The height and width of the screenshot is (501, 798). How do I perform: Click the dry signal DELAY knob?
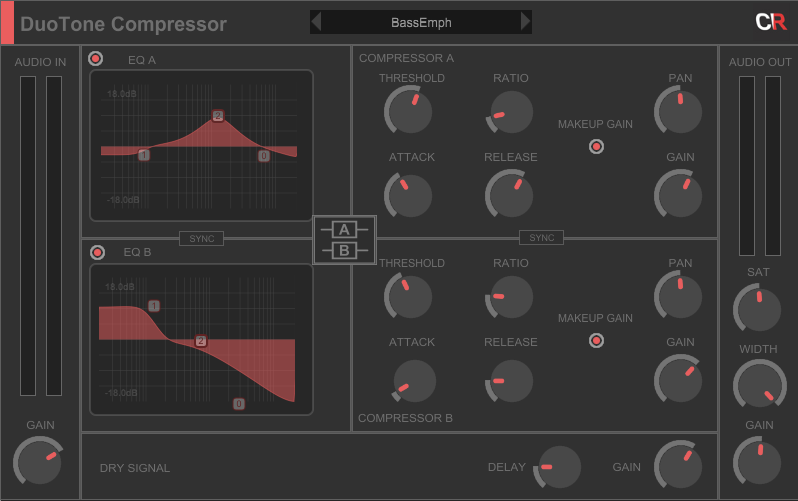click(559, 467)
